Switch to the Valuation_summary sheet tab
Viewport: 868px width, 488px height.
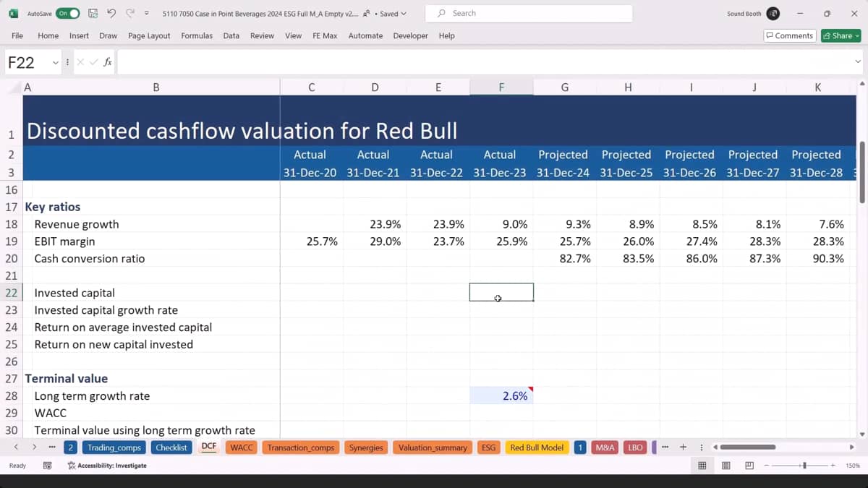(x=433, y=448)
